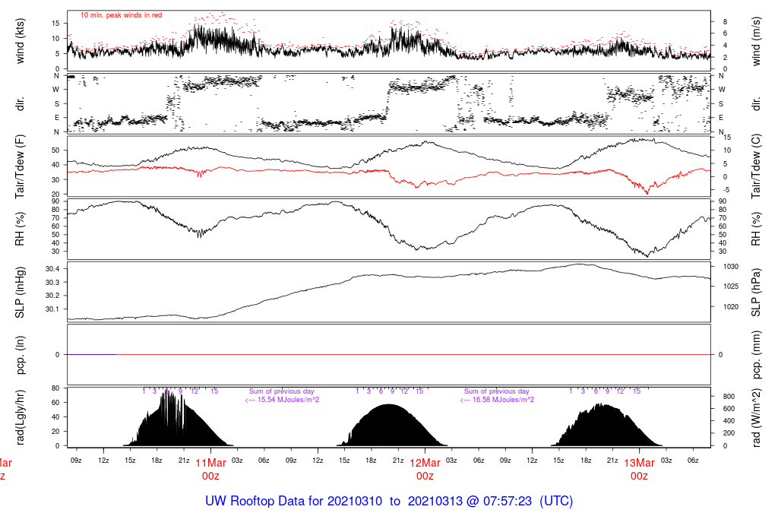Select the "rad(Lgly/hr)" axis label
This screenshot has height=532, width=778.
pyautogui.click(x=20, y=417)
